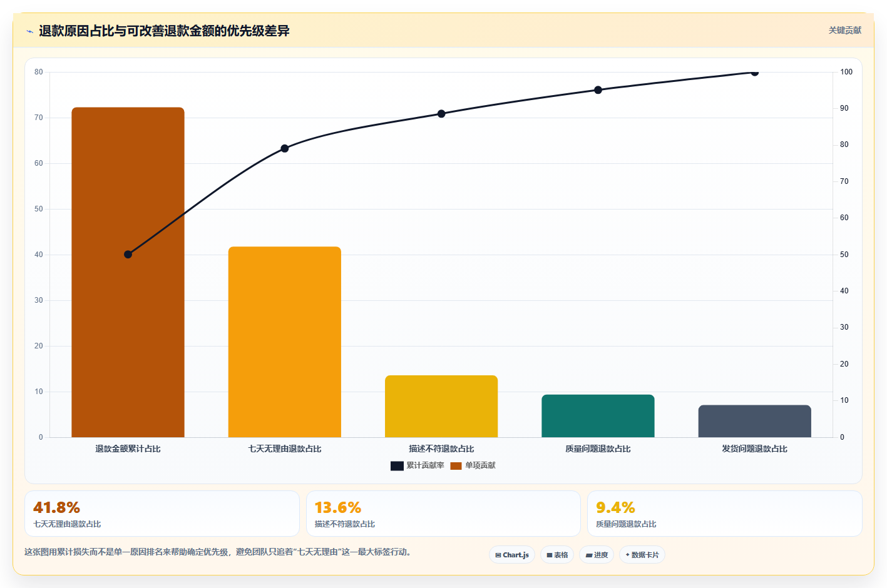Click the cumulative line point above 发货问题退款占比
The width and height of the screenshot is (887, 588).
click(755, 73)
